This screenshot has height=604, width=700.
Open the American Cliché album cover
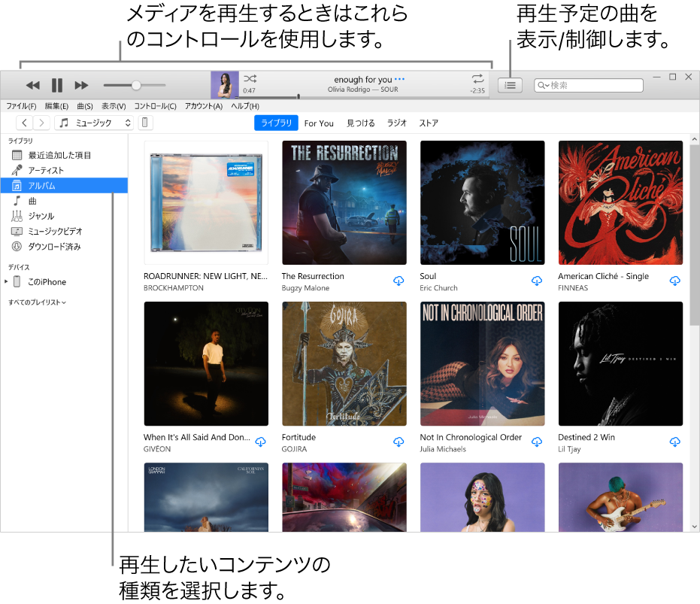(x=620, y=203)
